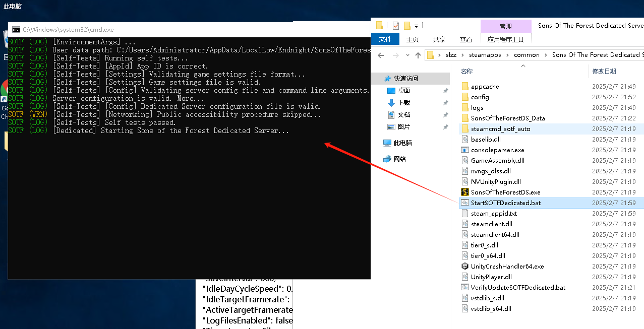The width and height of the screenshot is (644, 329).
Task: Open the 主页 ribbon tab
Action: coord(413,39)
